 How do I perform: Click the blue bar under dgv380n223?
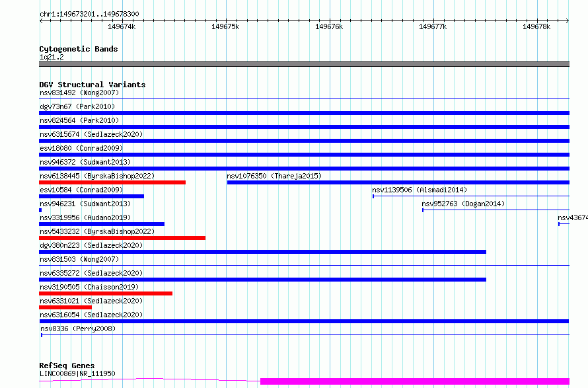[x=262, y=252]
